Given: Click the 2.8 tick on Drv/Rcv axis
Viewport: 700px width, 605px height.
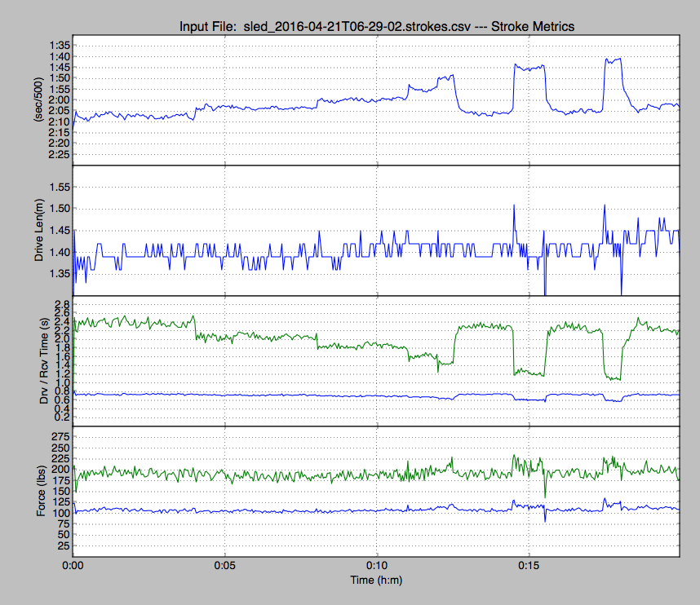Looking at the screenshot, I should tap(62, 303).
